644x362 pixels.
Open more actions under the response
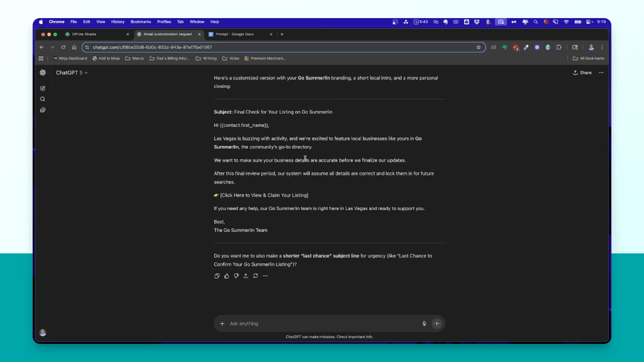coord(265,276)
